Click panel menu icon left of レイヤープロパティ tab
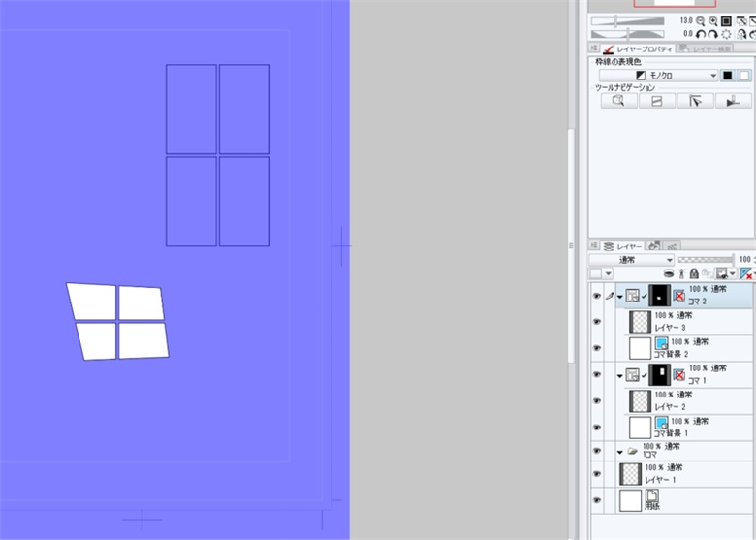The image size is (756, 540). pyautogui.click(x=594, y=48)
